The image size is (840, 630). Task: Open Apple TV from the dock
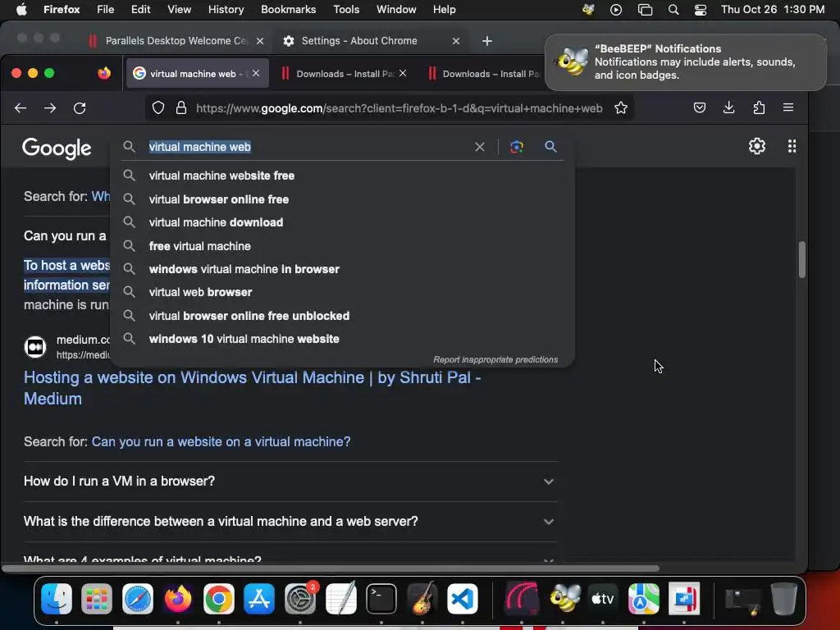point(603,598)
